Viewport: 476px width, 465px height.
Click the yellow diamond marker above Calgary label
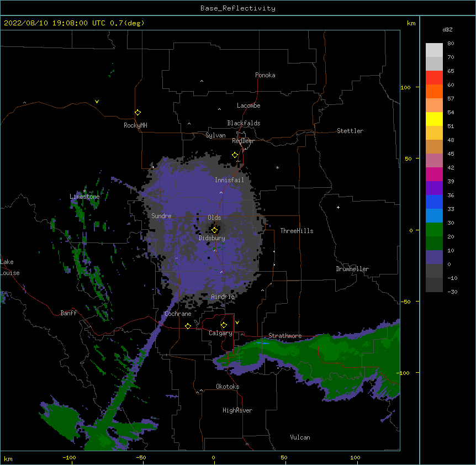(224, 325)
